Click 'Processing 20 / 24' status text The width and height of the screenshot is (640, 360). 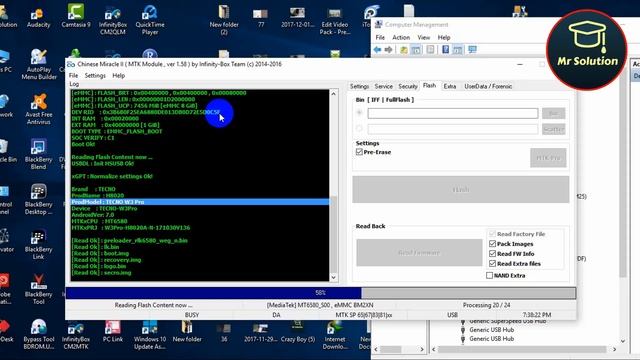click(487, 305)
